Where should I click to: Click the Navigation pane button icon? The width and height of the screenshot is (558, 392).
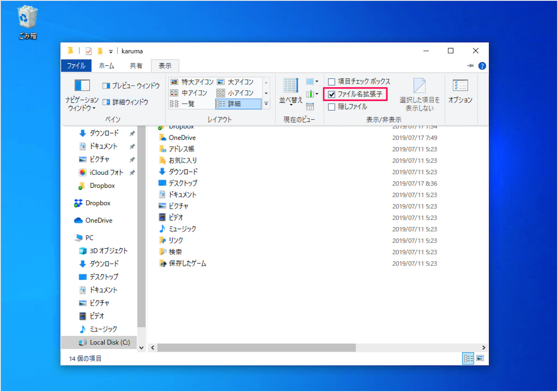click(82, 85)
